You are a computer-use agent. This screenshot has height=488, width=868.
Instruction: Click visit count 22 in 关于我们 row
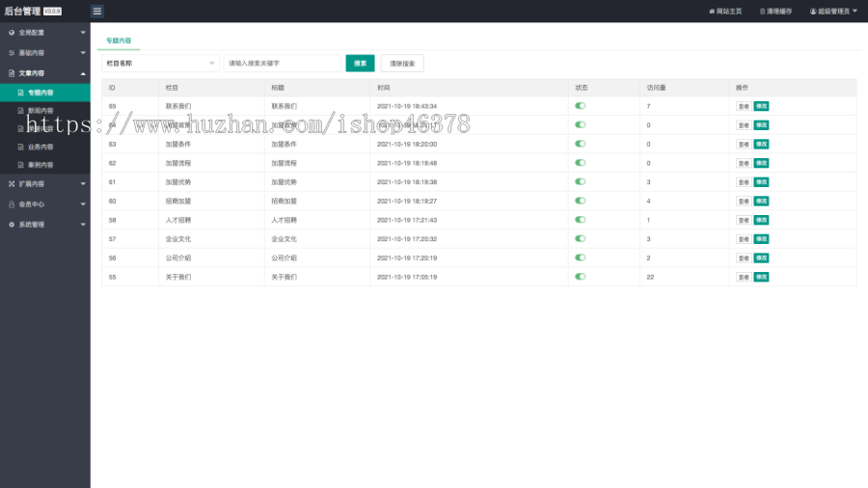(650, 277)
